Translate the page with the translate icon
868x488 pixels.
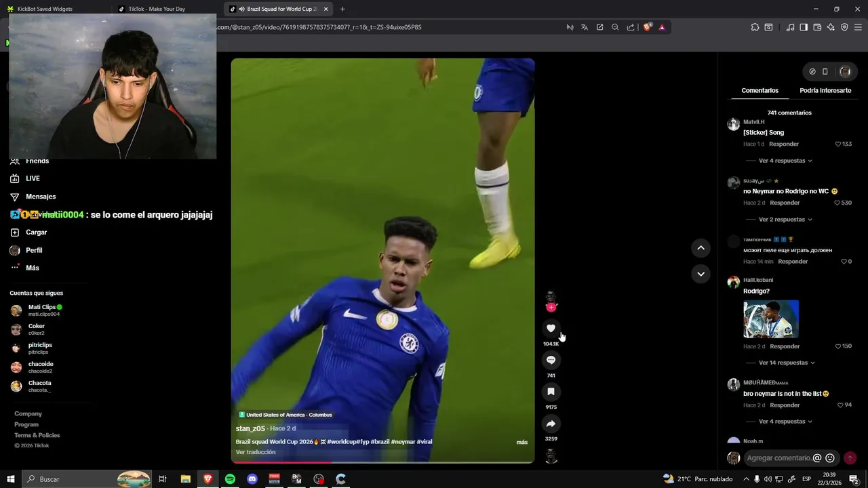tap(585, 27)
